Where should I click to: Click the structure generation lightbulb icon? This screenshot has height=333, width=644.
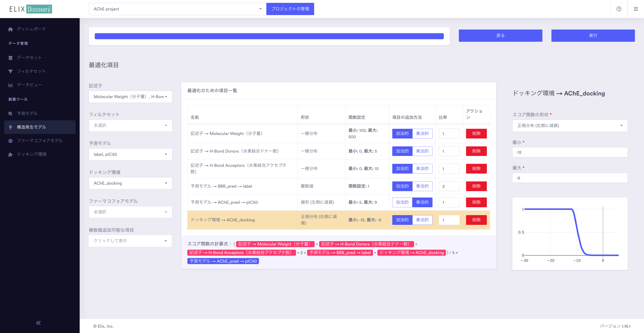click(10, 127)
